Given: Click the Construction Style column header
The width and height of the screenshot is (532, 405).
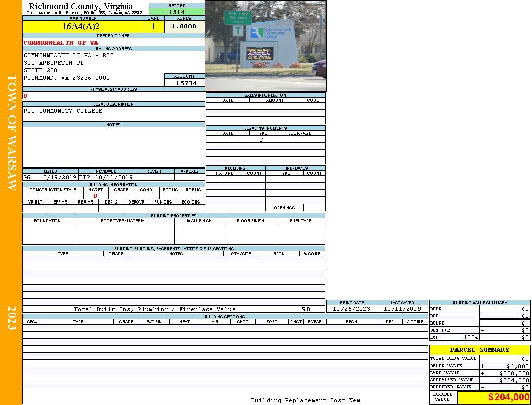Looking at the screenshot, I should click(53, 190).
